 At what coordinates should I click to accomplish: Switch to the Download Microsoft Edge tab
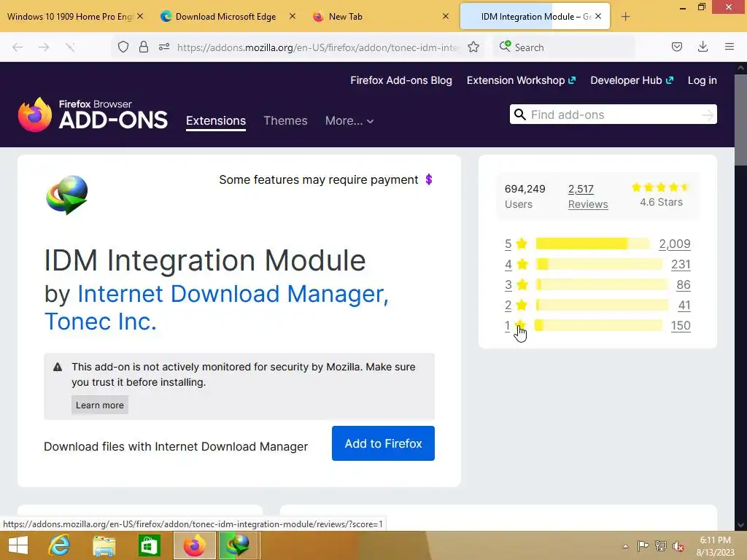(x=225, y=17)
